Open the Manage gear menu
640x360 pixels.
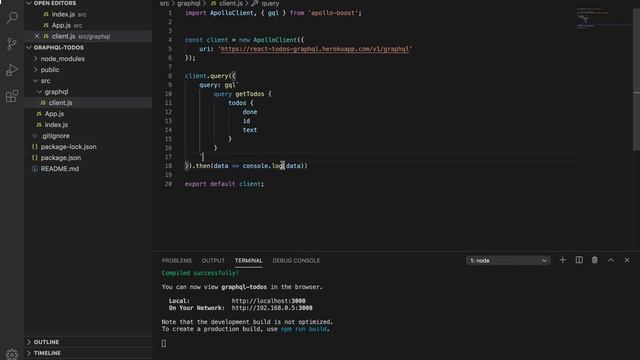pyautogui.click(x=12, y=354)
